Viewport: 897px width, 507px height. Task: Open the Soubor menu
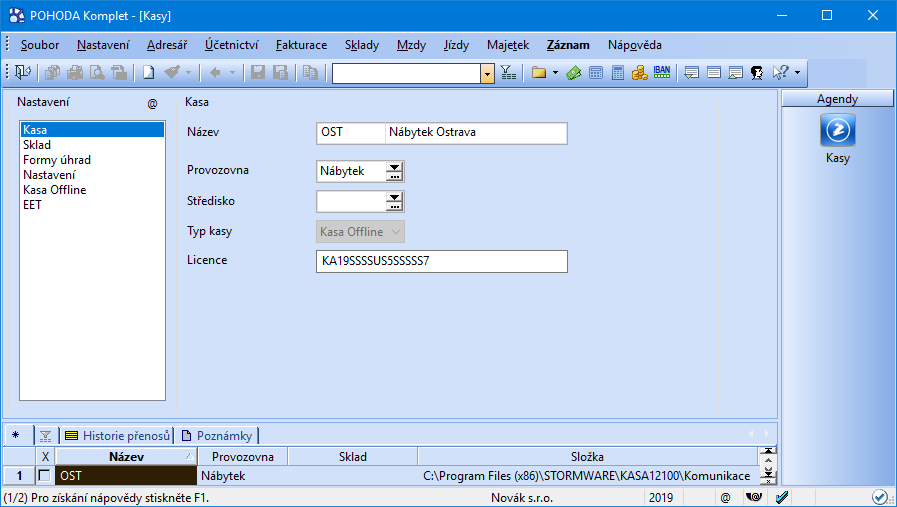(x=39, y=45)
